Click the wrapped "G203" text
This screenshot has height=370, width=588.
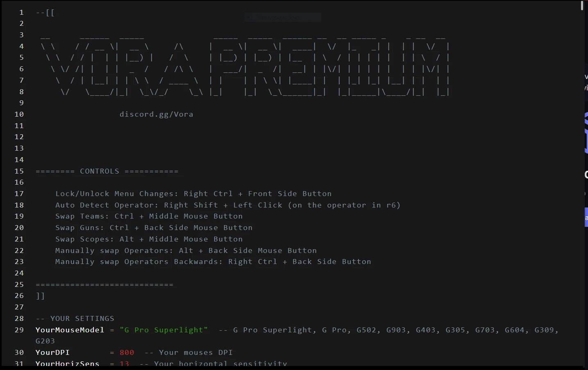(x=45, y=341)
